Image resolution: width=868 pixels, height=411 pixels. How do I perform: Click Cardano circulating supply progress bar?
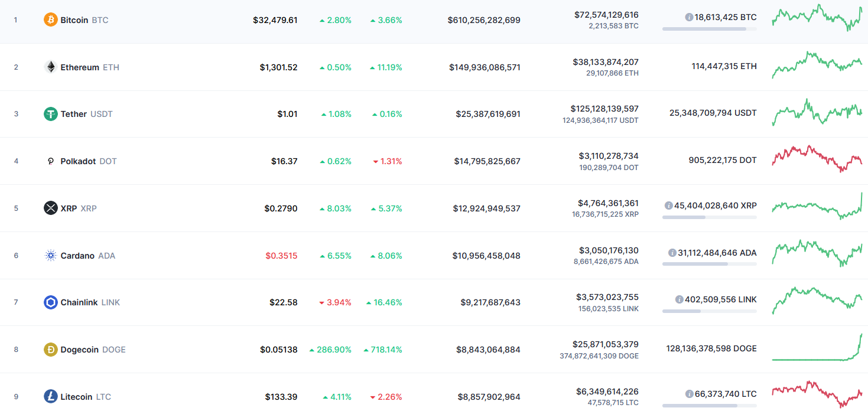click(709, 264)
